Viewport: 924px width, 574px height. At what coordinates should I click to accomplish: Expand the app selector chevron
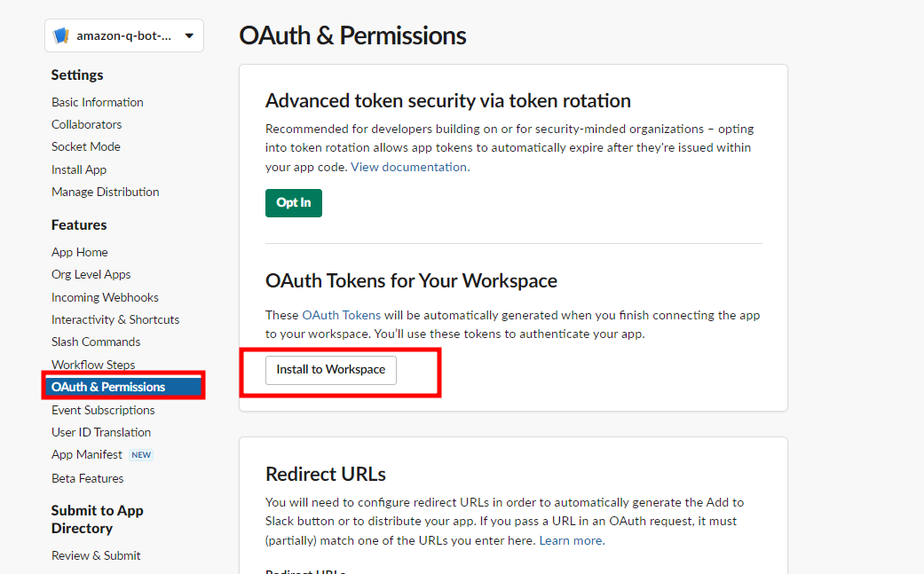189,35
